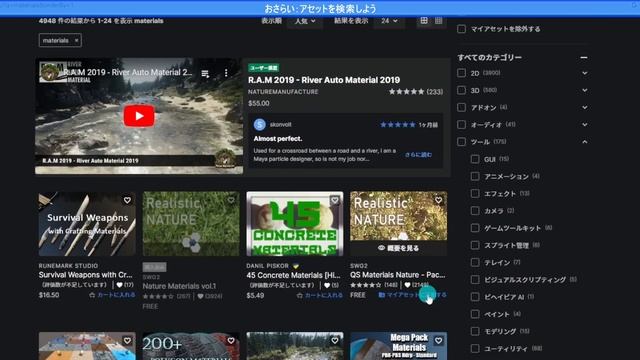Collapse the すべてのカテゴリー section
Screen dimensions: 640x360
point(584,58)
